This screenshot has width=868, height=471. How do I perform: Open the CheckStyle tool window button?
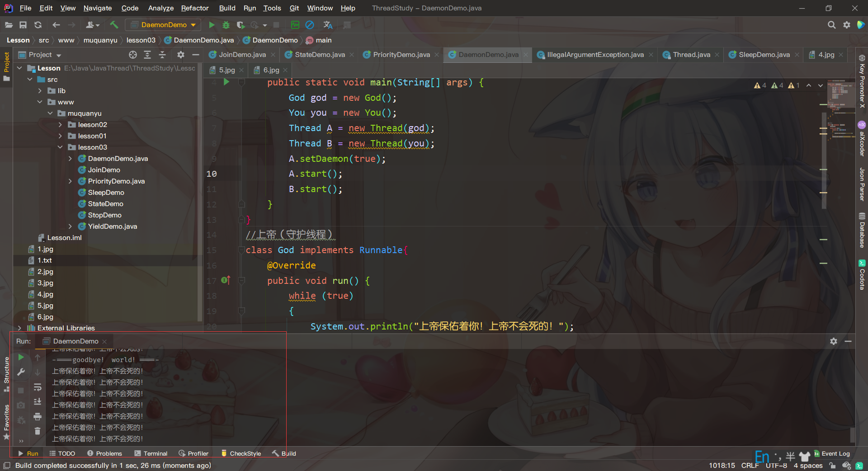coord(241,453)
